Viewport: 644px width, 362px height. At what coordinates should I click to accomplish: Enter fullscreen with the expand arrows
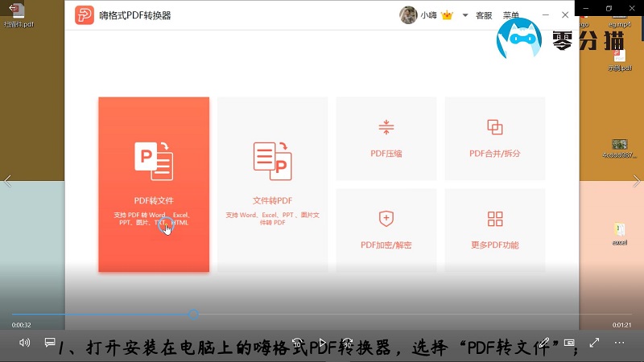[594, 343]
